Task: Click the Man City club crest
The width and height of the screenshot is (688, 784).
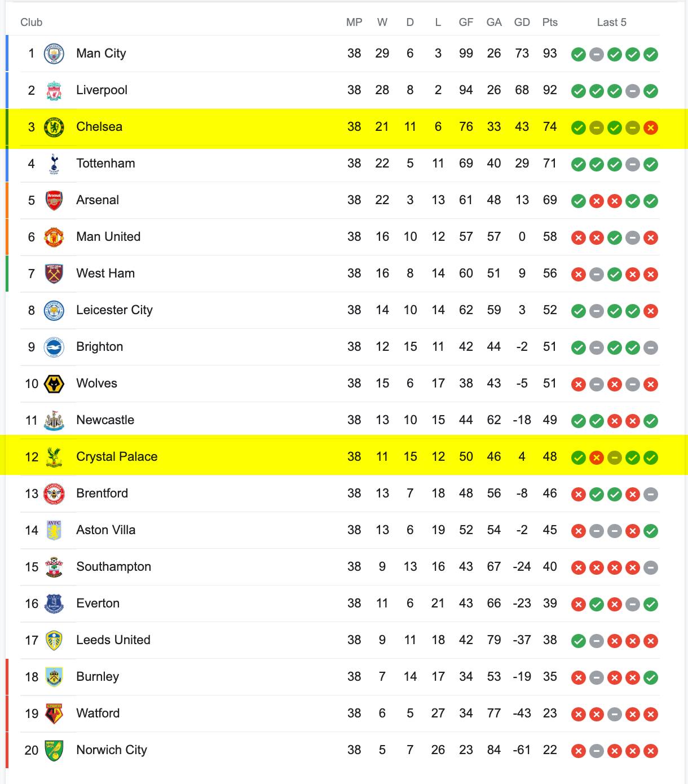Action: click(x=54, y=54)
